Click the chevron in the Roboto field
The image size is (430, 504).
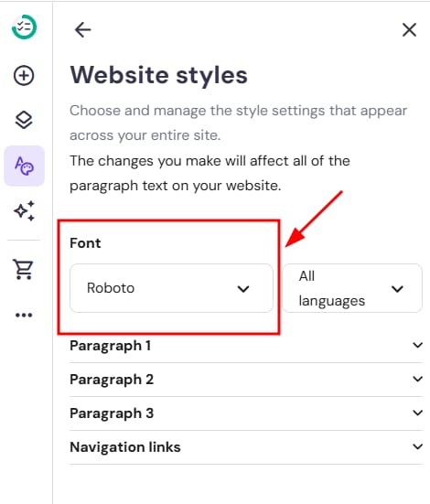click(243, 289)
